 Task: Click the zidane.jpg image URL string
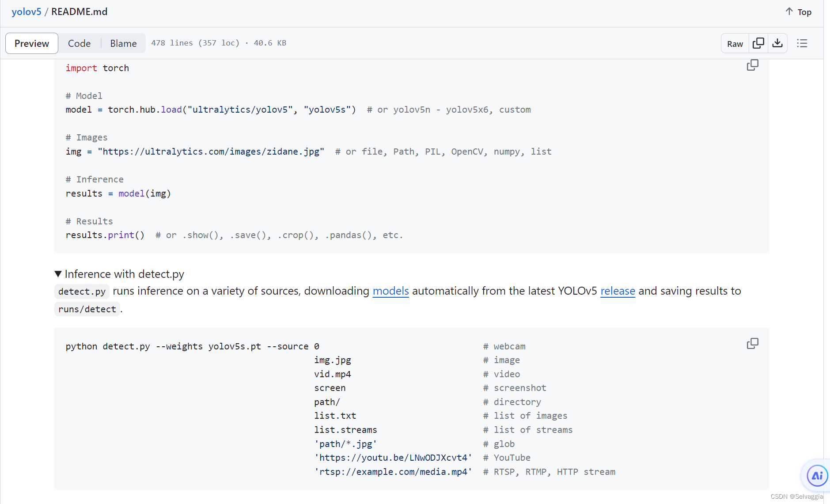pyautogui.click(x=211, y=152)
